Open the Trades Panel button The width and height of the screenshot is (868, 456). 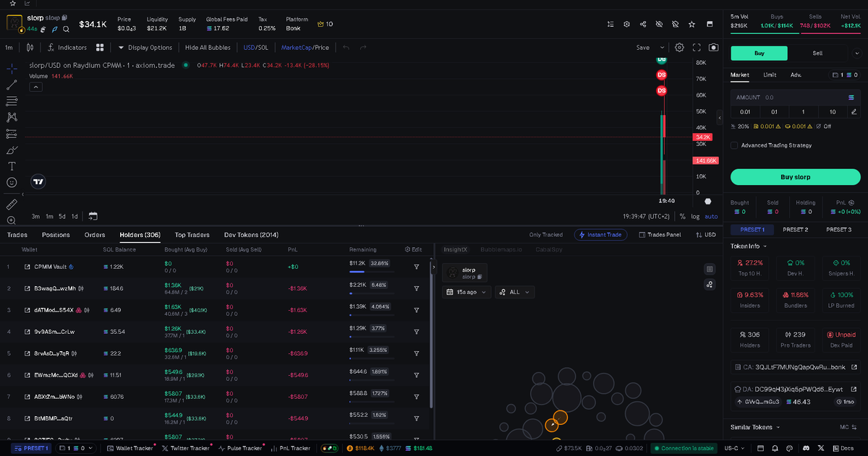point(660,235)
